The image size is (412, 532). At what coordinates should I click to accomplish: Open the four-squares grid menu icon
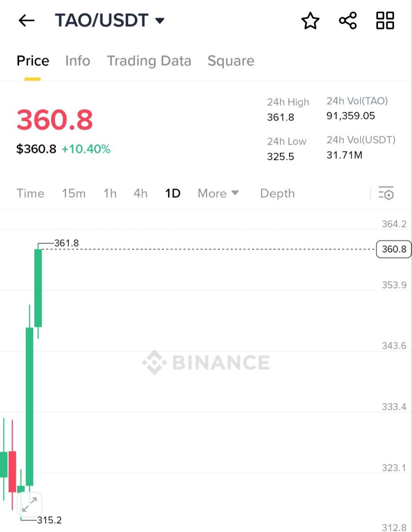[385, 20]
